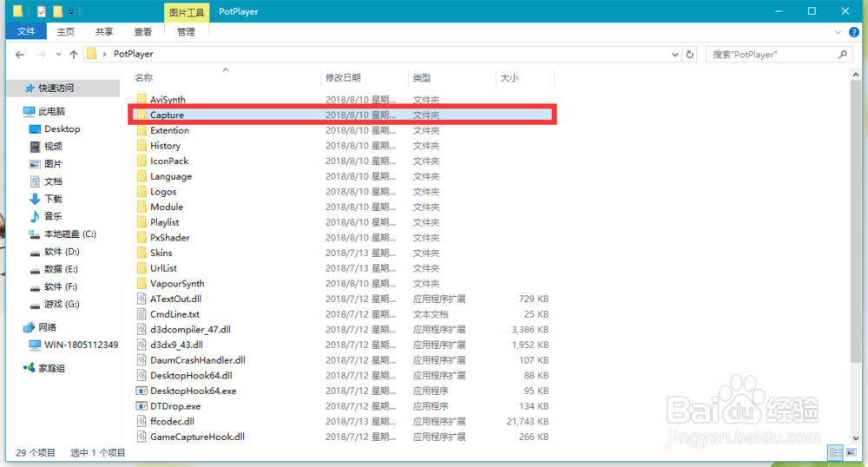Open the 查看 ribbon tab
This screenshot has width=868, height=467.
[143, 32]
